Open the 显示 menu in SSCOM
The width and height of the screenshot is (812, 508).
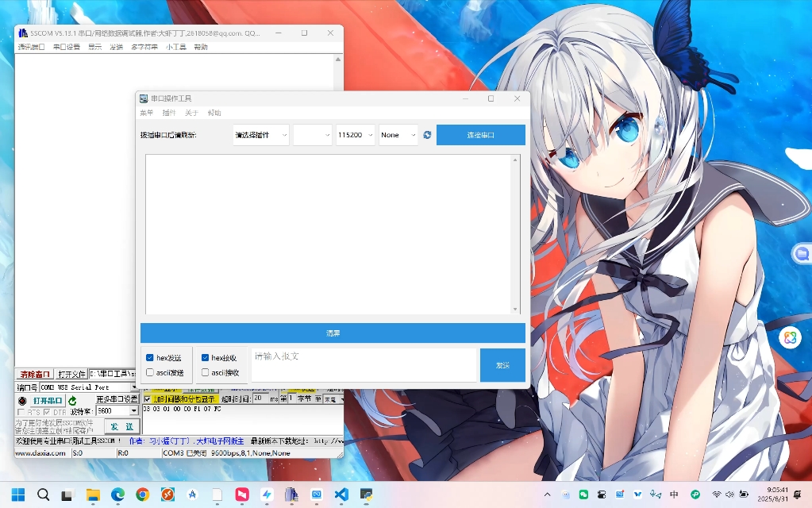[x=94, y=47]
